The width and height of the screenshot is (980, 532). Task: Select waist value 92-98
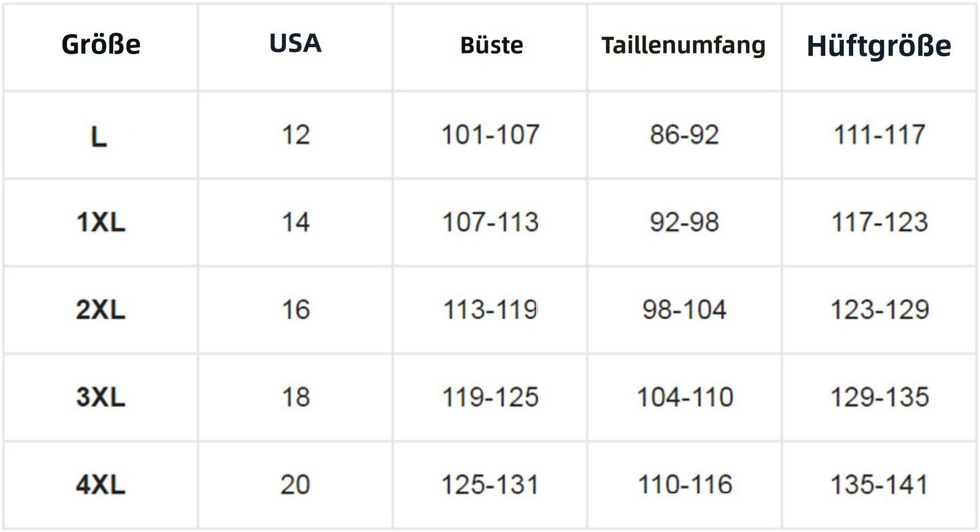(x=684, y=222)
